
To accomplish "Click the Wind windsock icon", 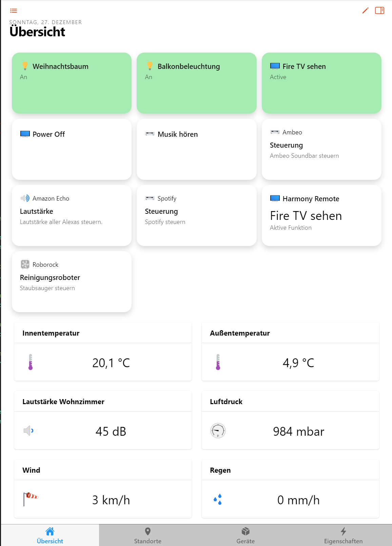I will pyautogui.click(x=31, y=499).
